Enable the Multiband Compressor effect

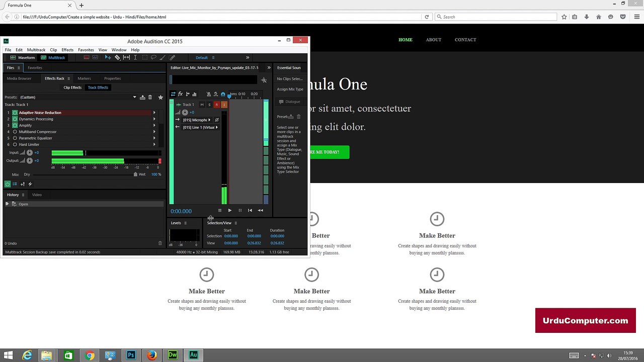pyautogui.click(x=15, y=132)
